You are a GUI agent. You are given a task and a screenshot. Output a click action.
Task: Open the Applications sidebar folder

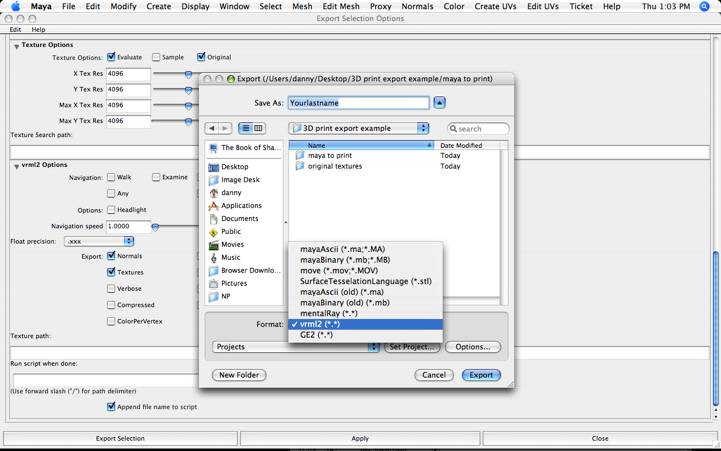tap(241, 206)
